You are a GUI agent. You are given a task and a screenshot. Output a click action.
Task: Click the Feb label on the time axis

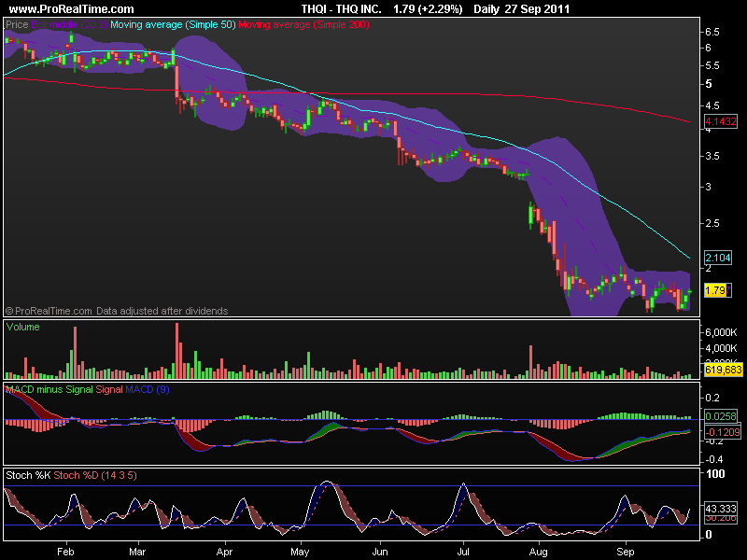click(65, 552)
